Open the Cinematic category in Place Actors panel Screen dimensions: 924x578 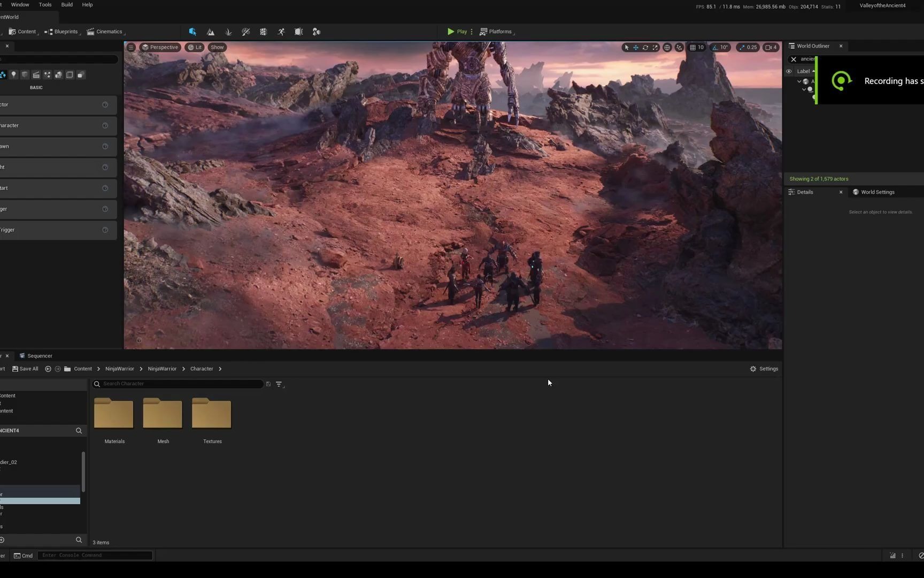pos(36,74)
